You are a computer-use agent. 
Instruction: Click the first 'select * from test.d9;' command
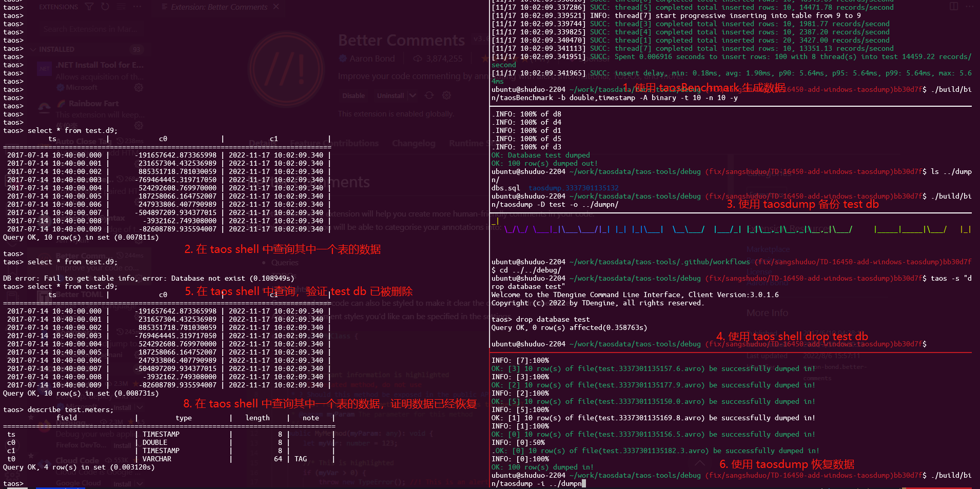pyautogui.click(x=73, y=131)
